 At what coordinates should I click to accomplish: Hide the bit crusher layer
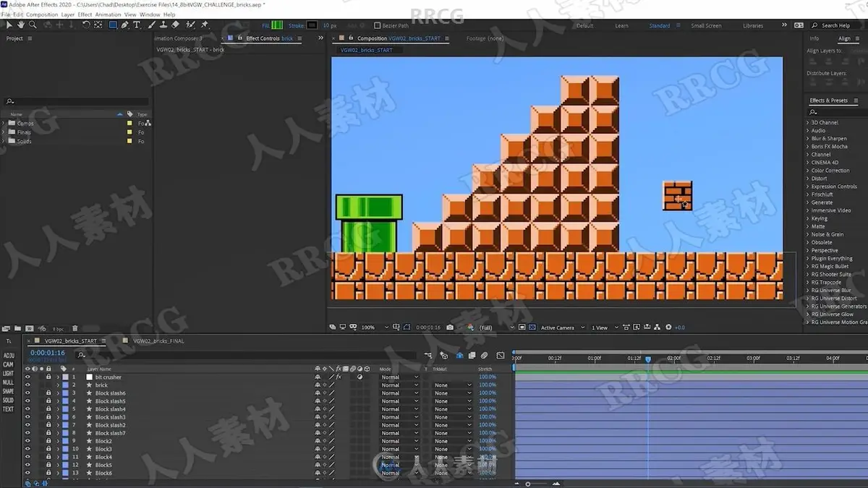27,377
